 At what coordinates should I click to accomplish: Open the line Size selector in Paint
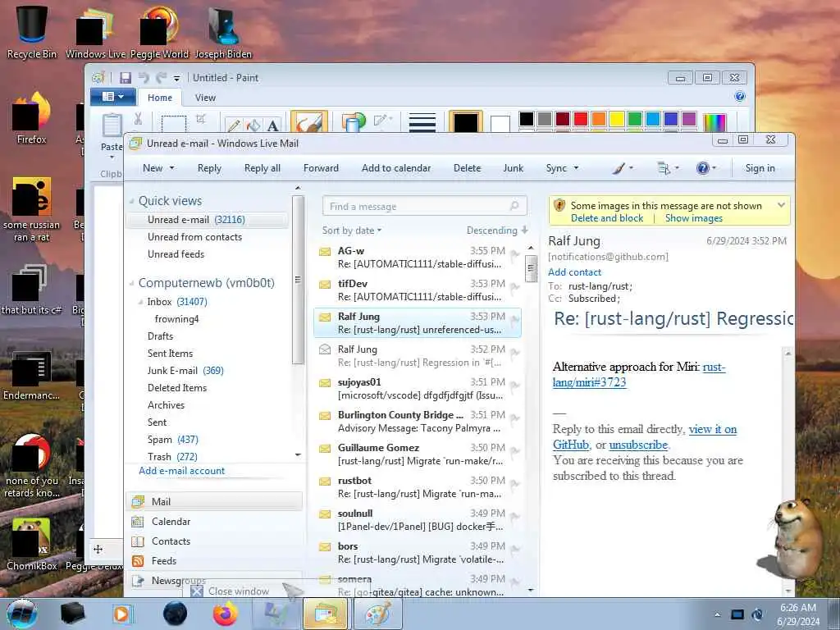point(422,123)
